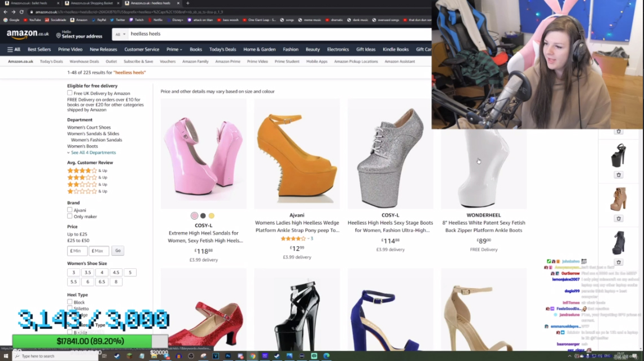Delete basket item below black ankle boot
The image size is (644, 361).
pos(619,262)
